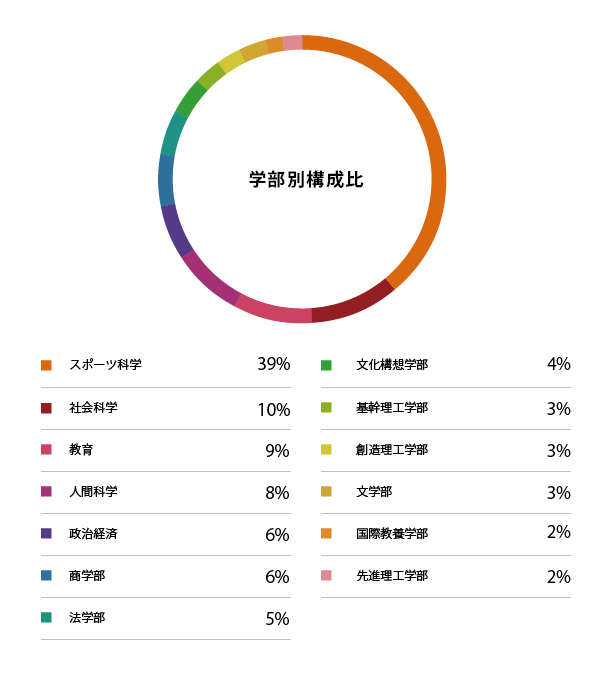
Task: Click the 学部別構成比 chart title
Action: tap(306, 179)
